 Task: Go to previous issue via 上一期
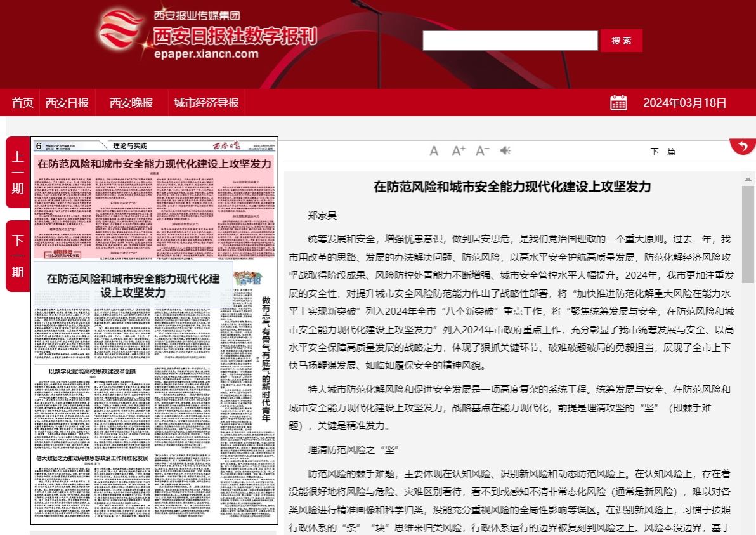click(x=18, y=172)
